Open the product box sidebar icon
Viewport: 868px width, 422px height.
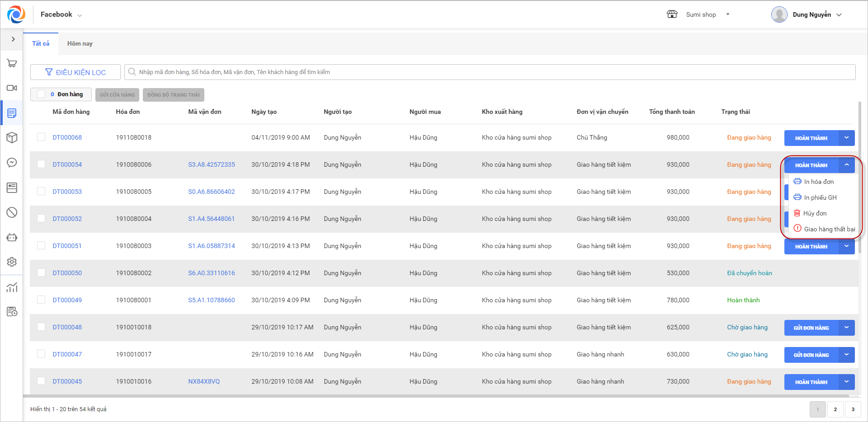click(12, 137)
